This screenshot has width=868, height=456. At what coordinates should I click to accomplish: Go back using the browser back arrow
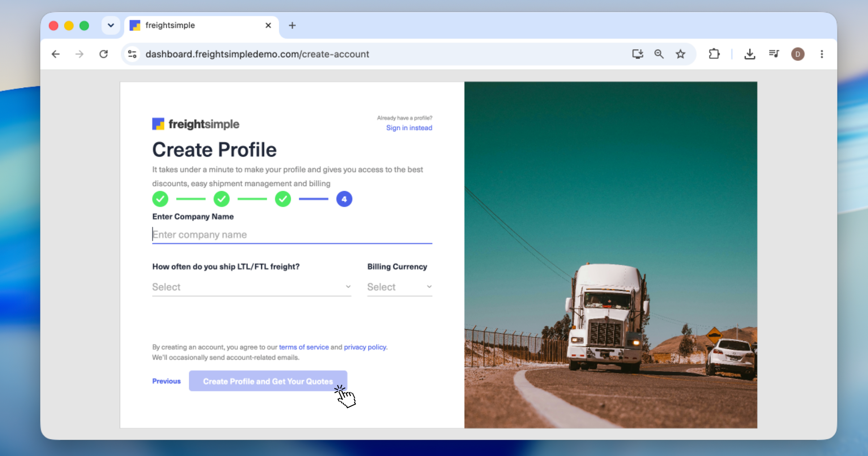[56, 54]
